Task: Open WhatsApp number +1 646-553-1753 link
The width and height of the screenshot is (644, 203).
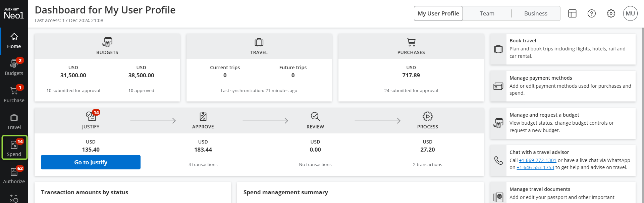Action: click(x=535, y=167)
